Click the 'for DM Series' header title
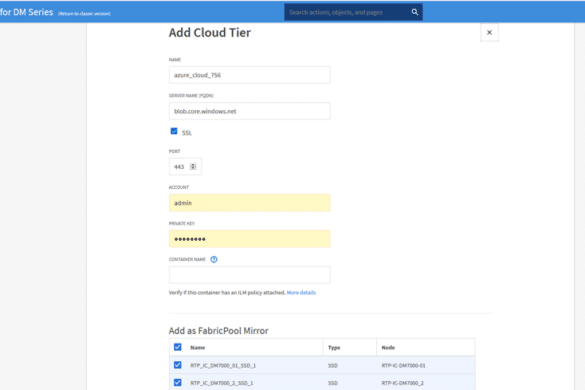The height and width of the screenshot is (390, 585). pos(26,12)
